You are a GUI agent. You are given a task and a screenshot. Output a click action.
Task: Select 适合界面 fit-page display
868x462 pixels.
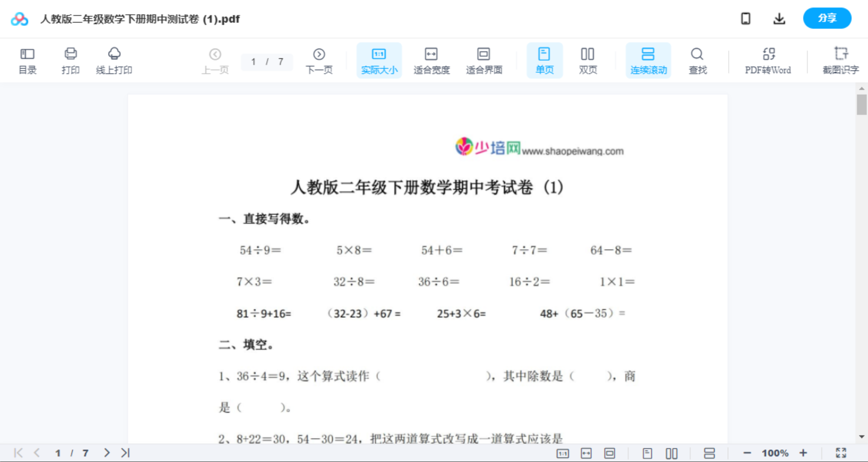pyautogui.click(x=484, y=60)
